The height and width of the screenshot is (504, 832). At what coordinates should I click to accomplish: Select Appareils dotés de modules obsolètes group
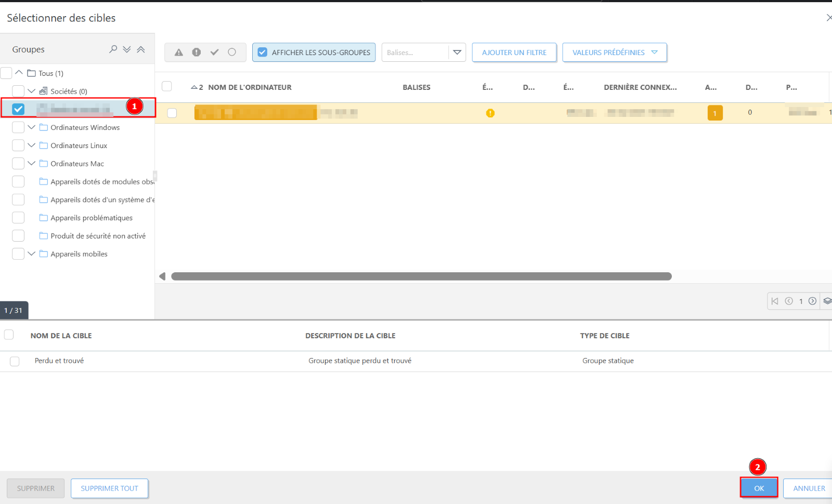click(x=102, y=181)
